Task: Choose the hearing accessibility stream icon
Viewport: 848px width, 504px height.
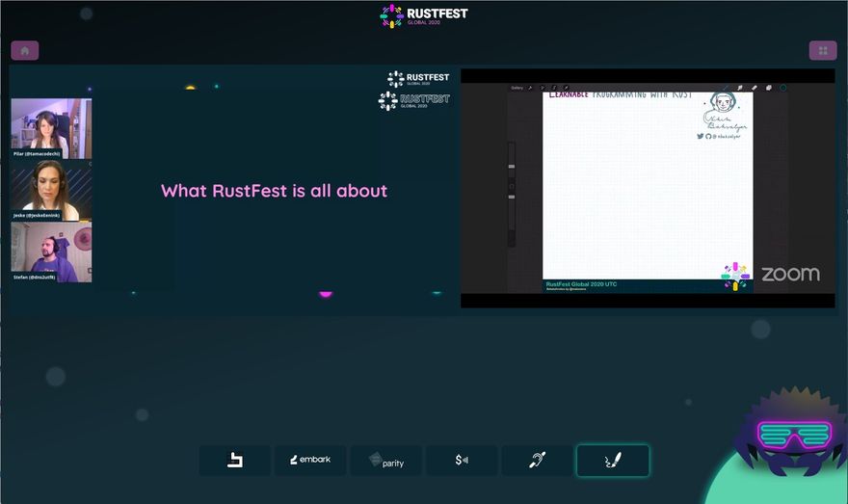Action: [x=537, y=460]
